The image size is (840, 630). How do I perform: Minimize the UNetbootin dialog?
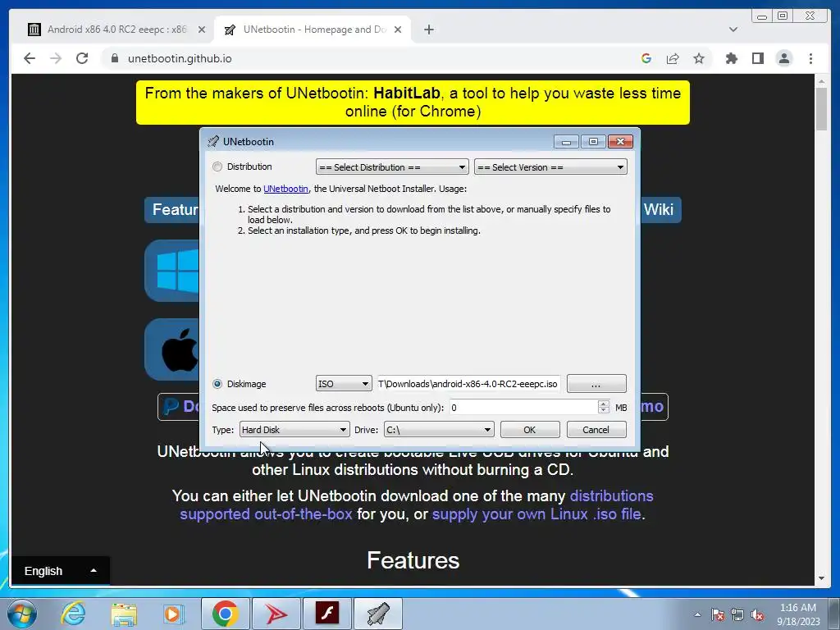click(566, 141)
